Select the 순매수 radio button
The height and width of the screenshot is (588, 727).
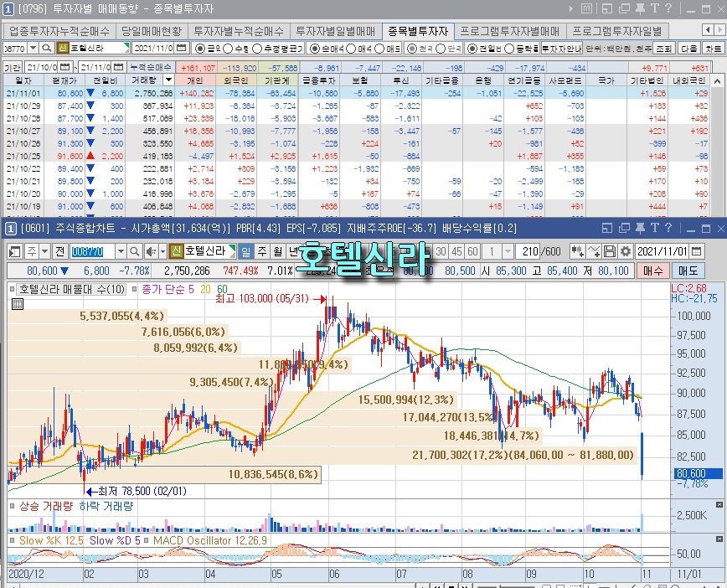click(x=315, y=49)
